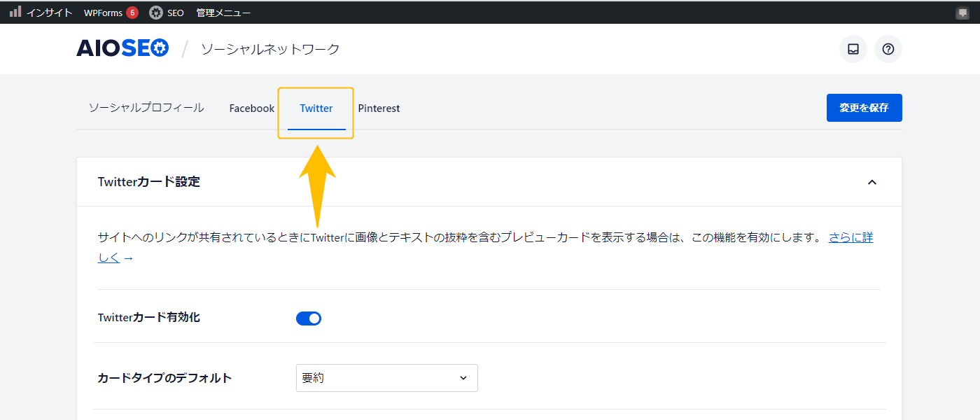Open the SEO gear icon in admin bar
980x420 pixels.
[155, 13]
